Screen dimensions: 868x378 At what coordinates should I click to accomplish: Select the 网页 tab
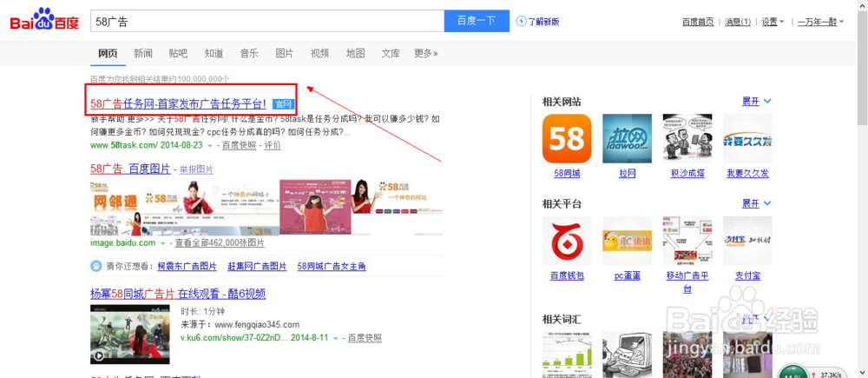[x=108, y=54]
